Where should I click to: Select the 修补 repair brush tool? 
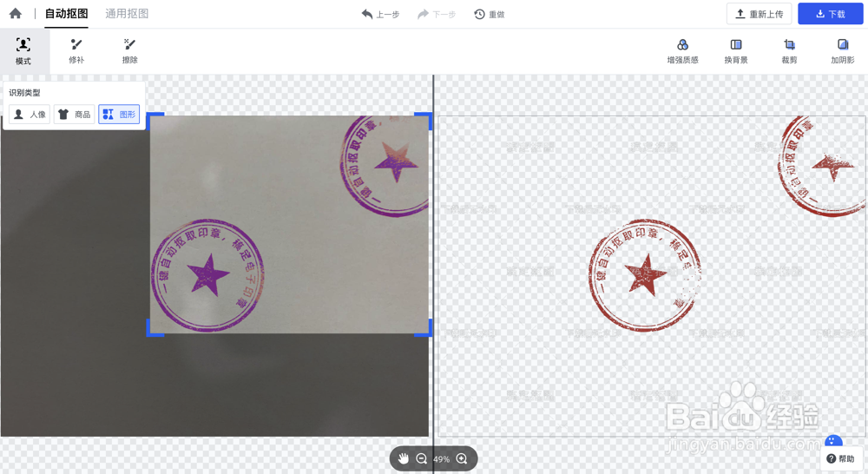point(76,51)
